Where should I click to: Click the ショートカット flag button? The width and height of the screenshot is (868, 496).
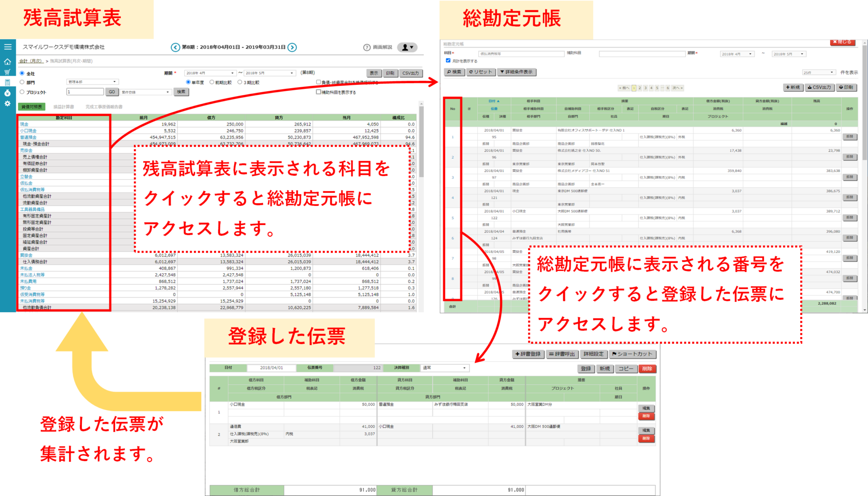pos(632,354)
